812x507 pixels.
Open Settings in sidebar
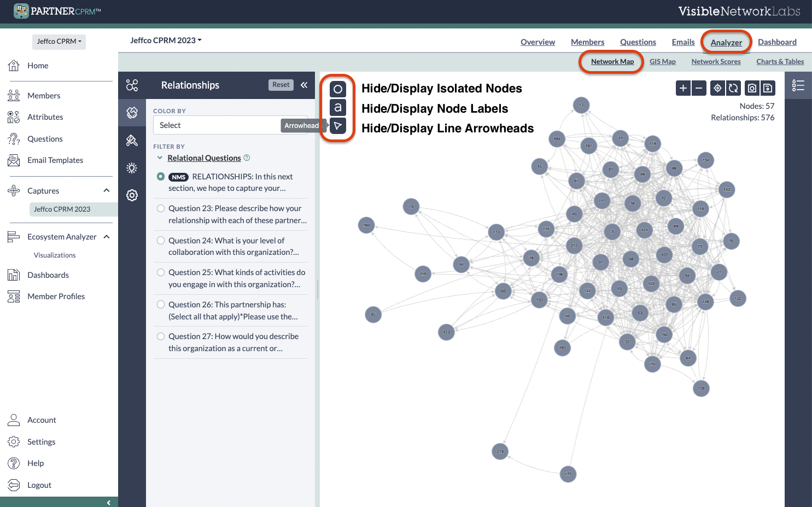coord(41,442)
